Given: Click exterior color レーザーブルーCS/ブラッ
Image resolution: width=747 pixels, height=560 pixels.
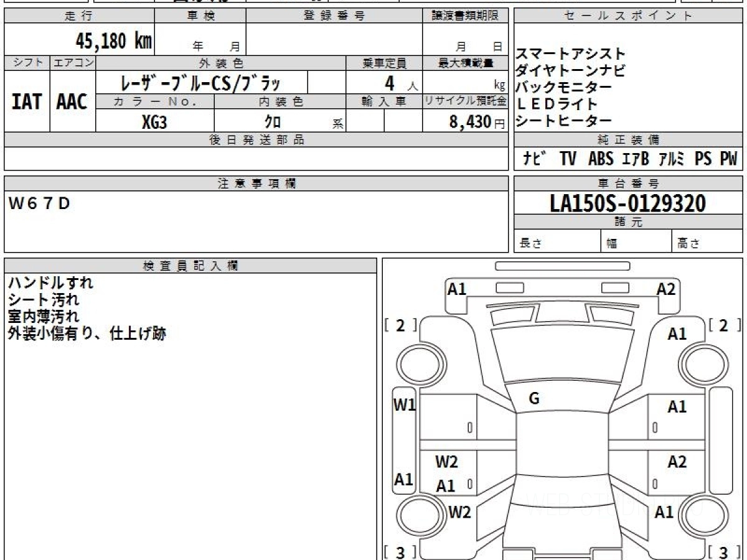Looking at the screenshot, I should tap(200, 83).
